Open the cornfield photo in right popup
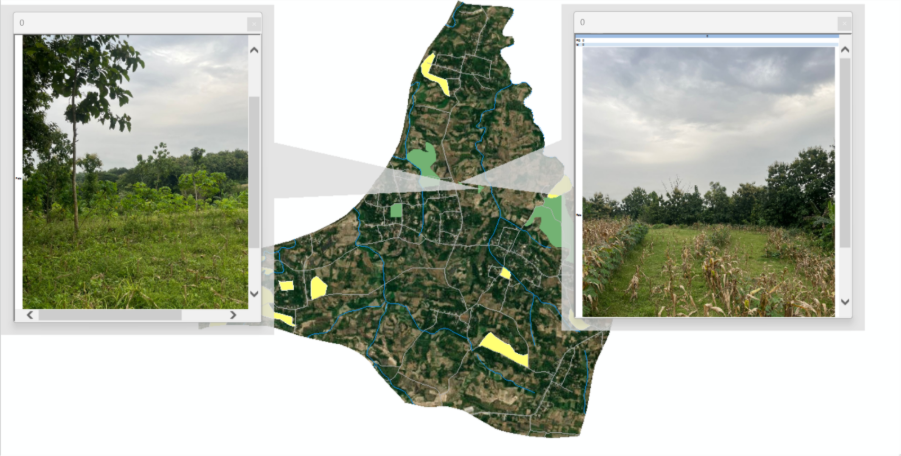 [x=708, y=182]
